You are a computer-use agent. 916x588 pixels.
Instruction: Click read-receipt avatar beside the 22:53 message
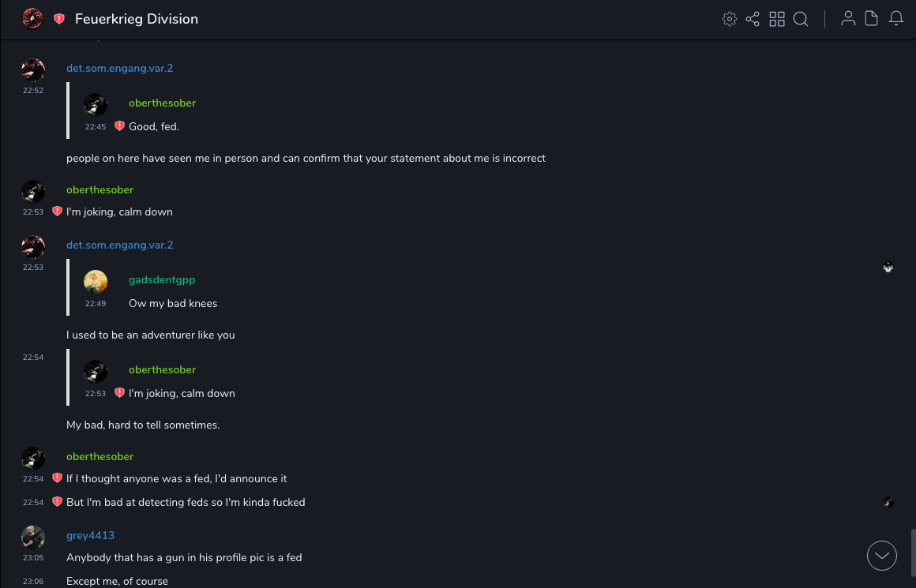(x=888, y=268)
